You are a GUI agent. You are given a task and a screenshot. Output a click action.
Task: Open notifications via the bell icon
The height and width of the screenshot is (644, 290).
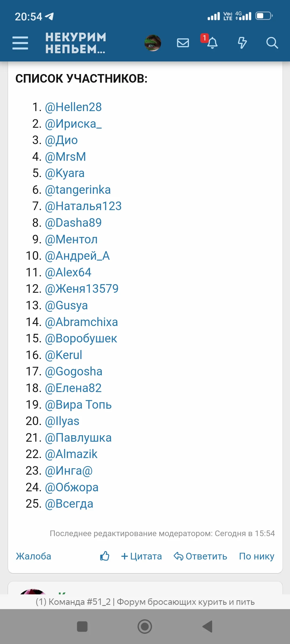coord(212,43)
